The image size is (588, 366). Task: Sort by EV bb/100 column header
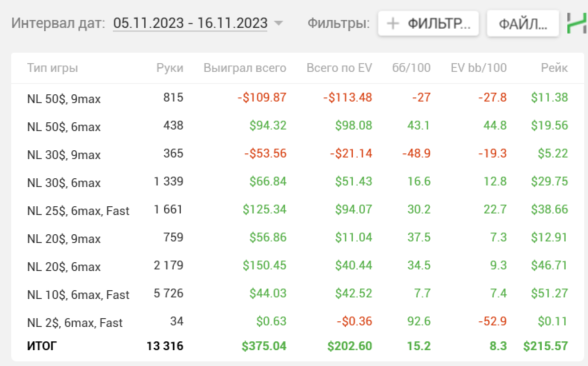[478, 68]
